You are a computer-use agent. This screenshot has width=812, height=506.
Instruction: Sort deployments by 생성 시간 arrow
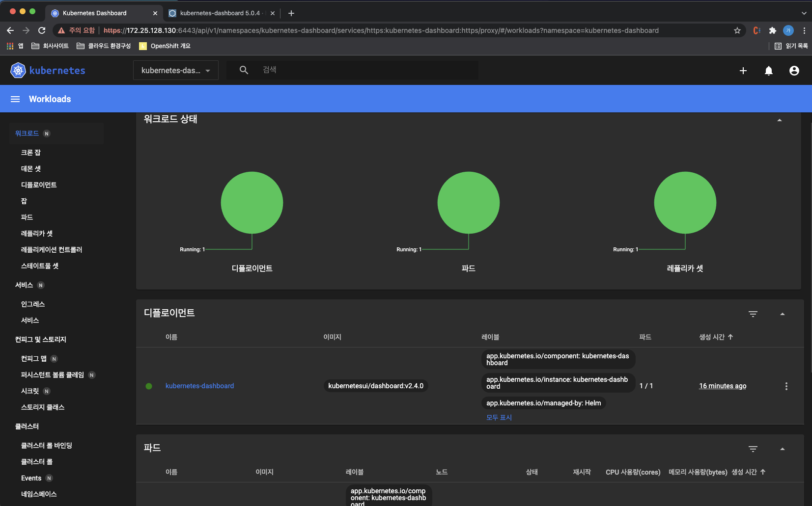point(730,337)
